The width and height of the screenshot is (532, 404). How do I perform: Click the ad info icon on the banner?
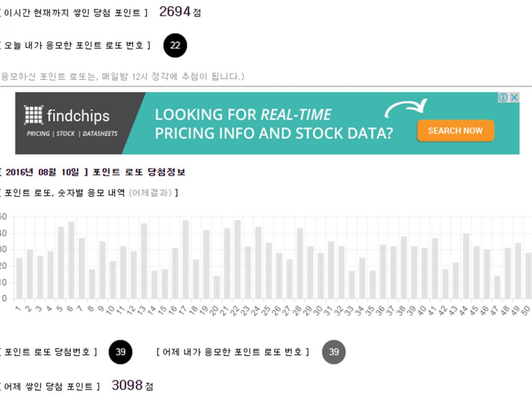click(503, 98)
